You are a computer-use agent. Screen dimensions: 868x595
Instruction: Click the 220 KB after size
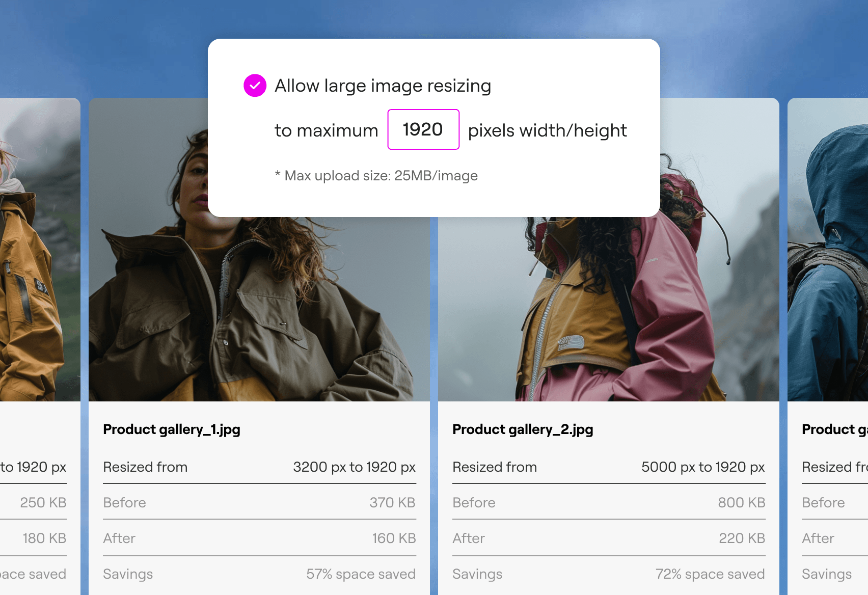(742, 538)
